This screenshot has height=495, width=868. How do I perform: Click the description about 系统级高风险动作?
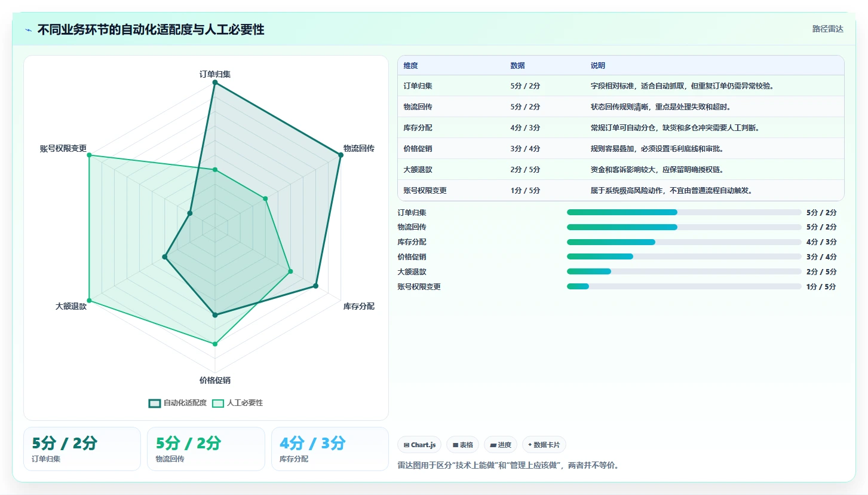671,191
